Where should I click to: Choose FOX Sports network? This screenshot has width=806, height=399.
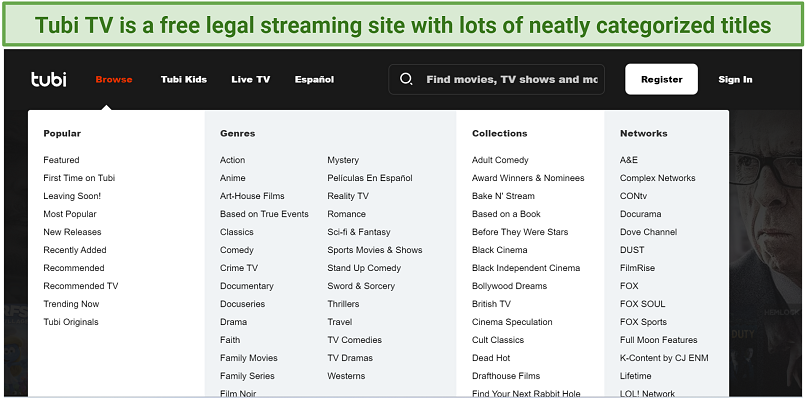(x=644, y=322)
